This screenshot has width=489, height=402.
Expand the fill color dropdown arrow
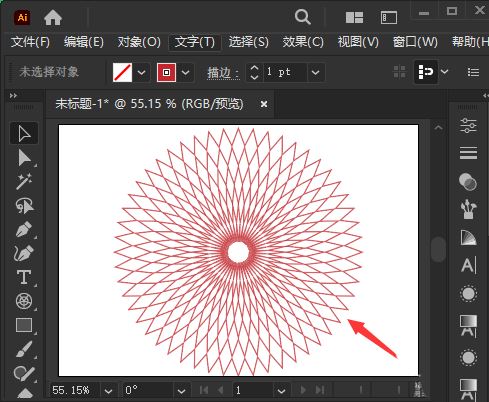tap(141, 72)
